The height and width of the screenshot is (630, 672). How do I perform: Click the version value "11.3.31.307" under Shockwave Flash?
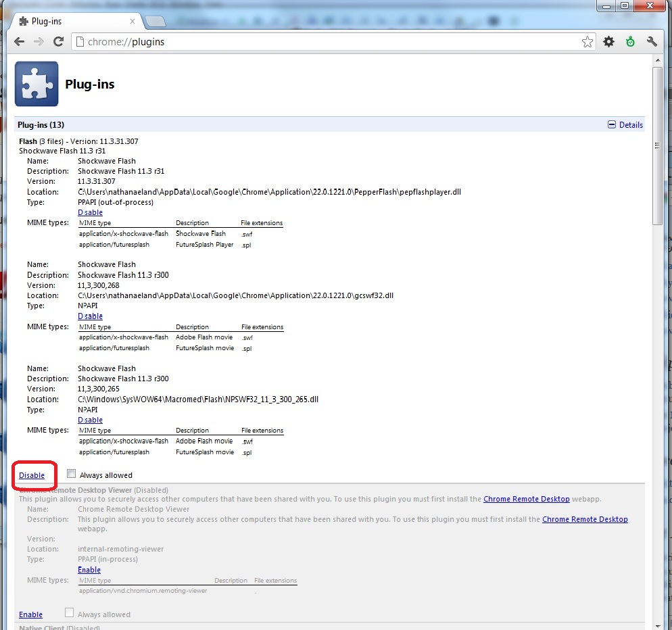pyautogui.click(x=96, y=181)
